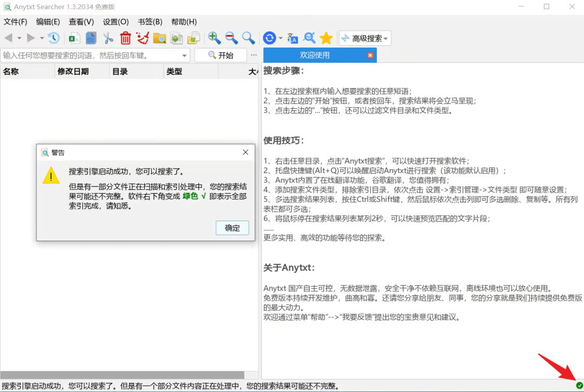Click the ... filter button beside 开始
This screenshot has width=584, height=392.
[x=254, y=55]
